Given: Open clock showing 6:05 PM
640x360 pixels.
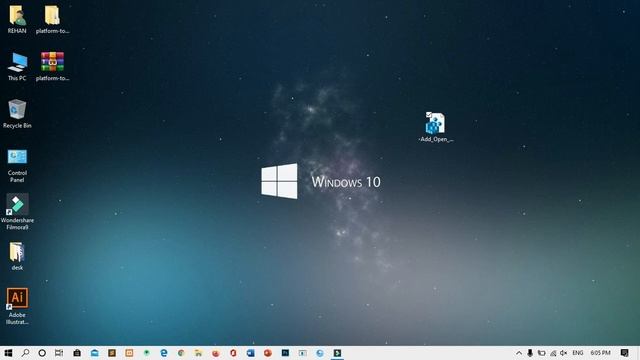Looking at the screenshot, I should pyautogui.click(x=600, y=353).
